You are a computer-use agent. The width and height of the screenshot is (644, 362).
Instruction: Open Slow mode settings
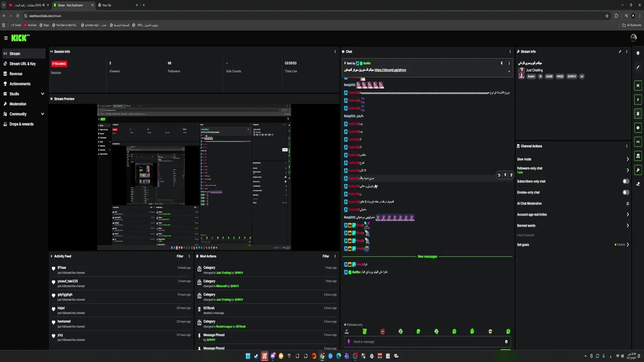(573, 159)
